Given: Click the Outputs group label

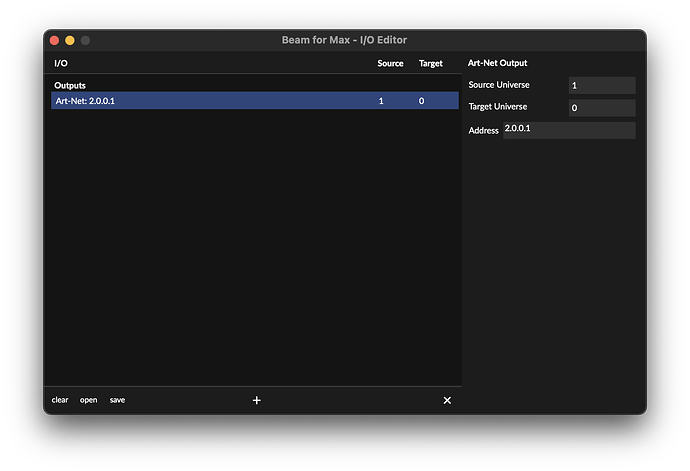Looking at the screenshot, I should click(x=70, y=85).
